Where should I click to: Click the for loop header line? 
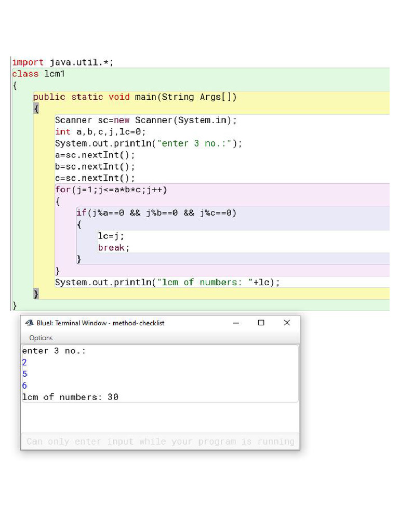(x=111, y=190)
